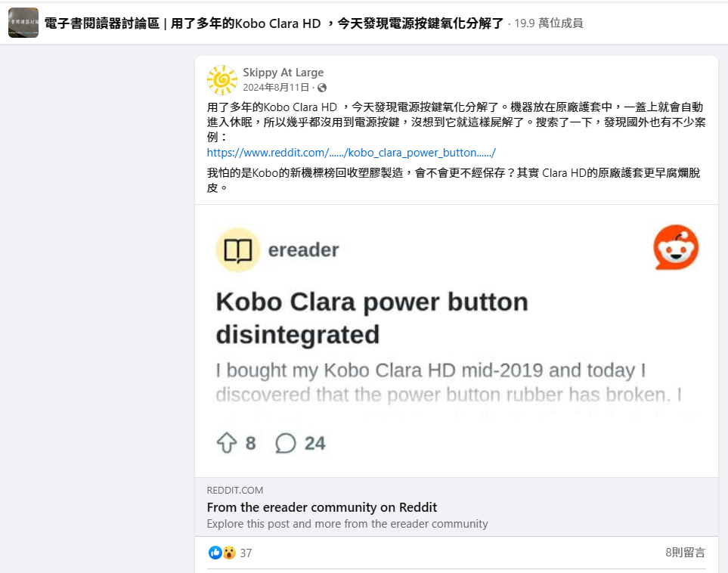Screen dimensions: 728x573
Task: Open the 8則留言 comments count
Action: (685, 553)
